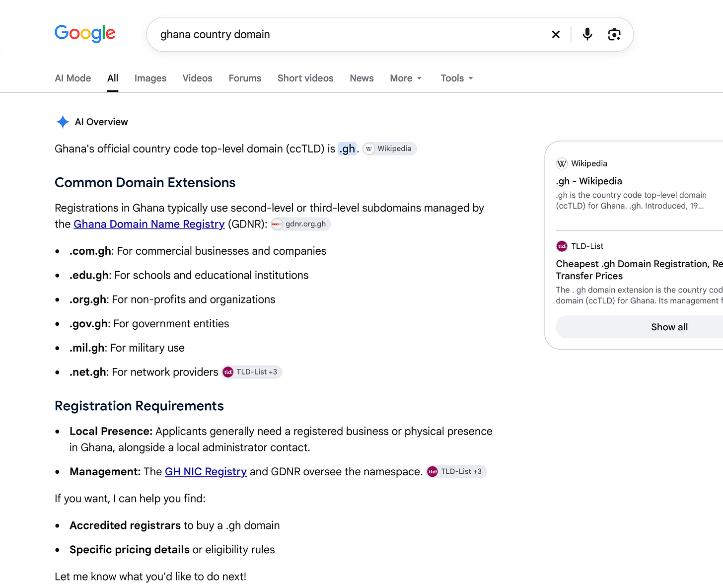Open the .gh - Wikipedia result title
This screenshot has width=723, height=588.
(589, 181)
